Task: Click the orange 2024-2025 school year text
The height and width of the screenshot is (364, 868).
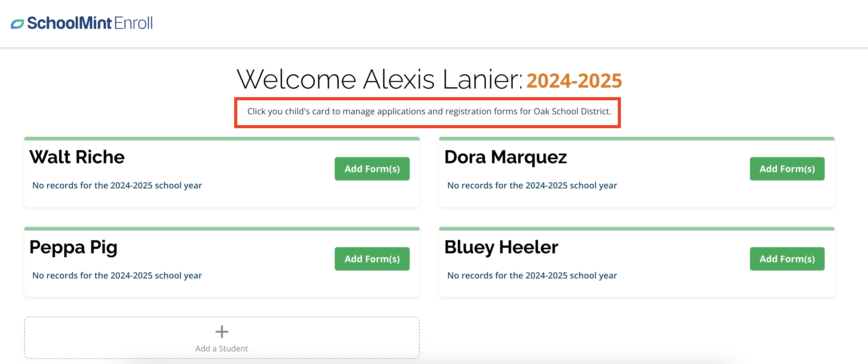Action: (x=574, y=81)
